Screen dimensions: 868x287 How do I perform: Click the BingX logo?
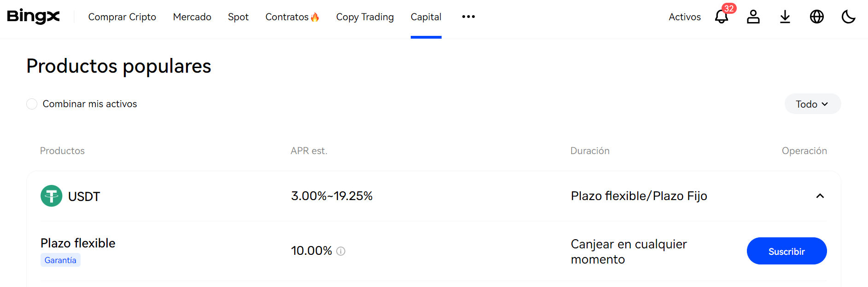click(x=34, y=17)
